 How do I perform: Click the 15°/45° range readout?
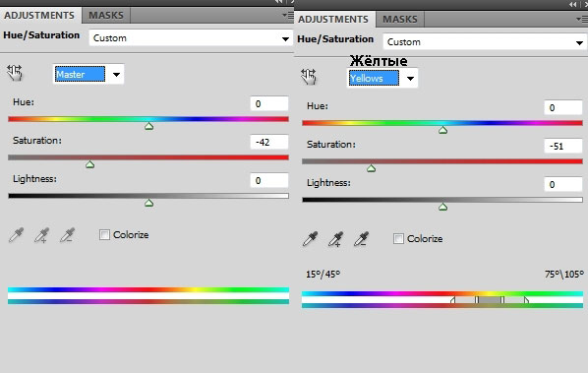tap(323, 275)
